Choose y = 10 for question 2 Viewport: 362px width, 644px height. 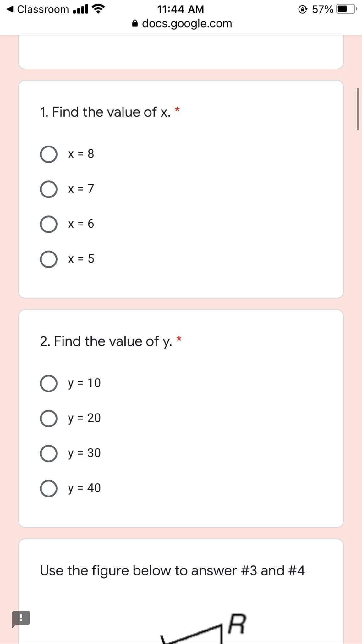pyautogui.click(x=49, y=383)
